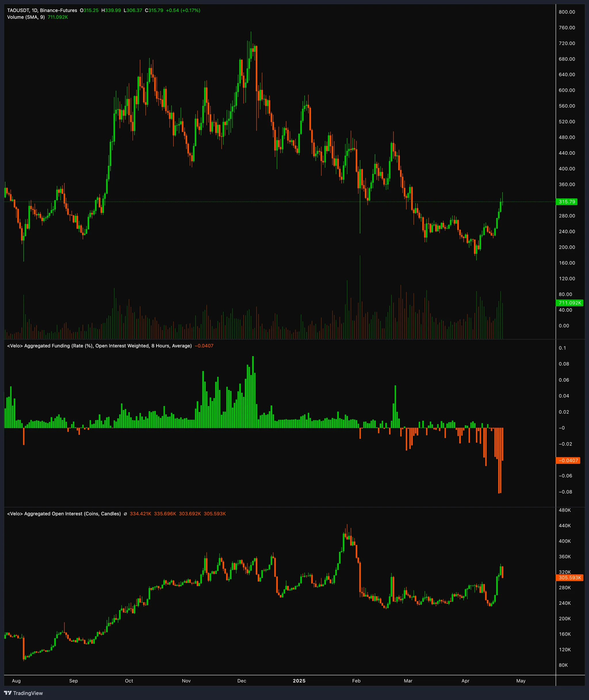Click the 0.08 level on funding scale
Viewport: 589px width, 700px height.
click(x=564, y=364)
